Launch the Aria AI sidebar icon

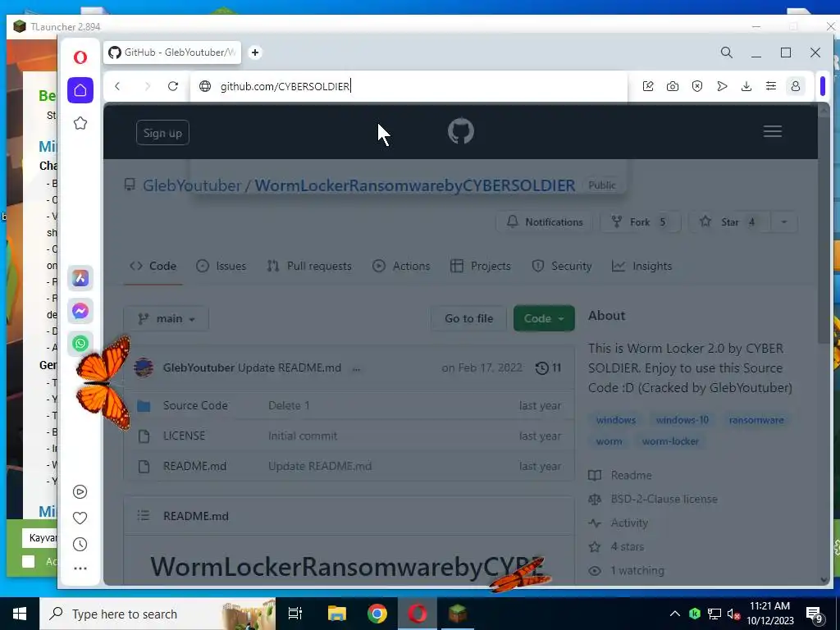click(x=80, y=278)
